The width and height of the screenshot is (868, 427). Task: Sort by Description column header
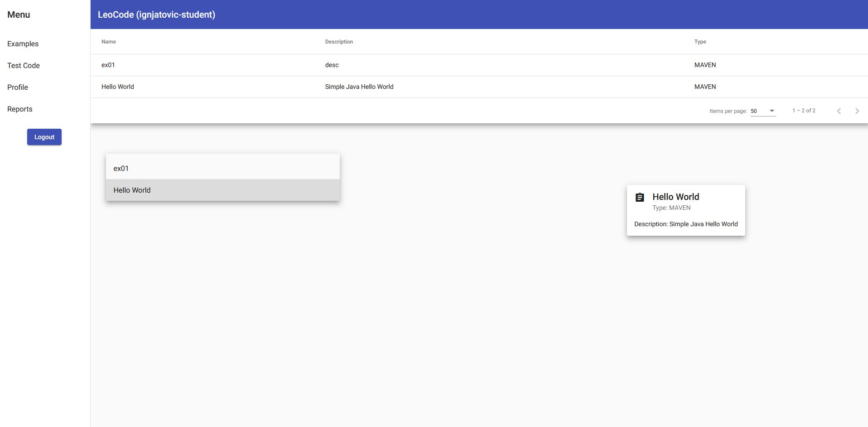339,42
